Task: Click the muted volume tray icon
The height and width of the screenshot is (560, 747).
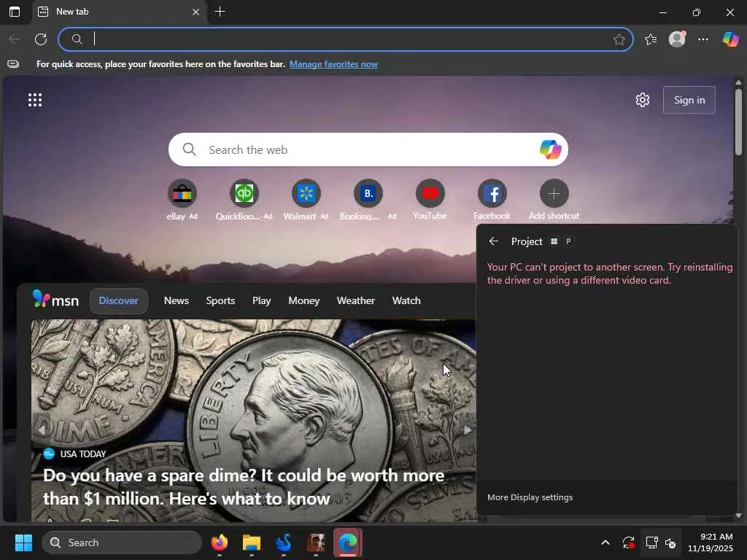Action: point(670,542)
